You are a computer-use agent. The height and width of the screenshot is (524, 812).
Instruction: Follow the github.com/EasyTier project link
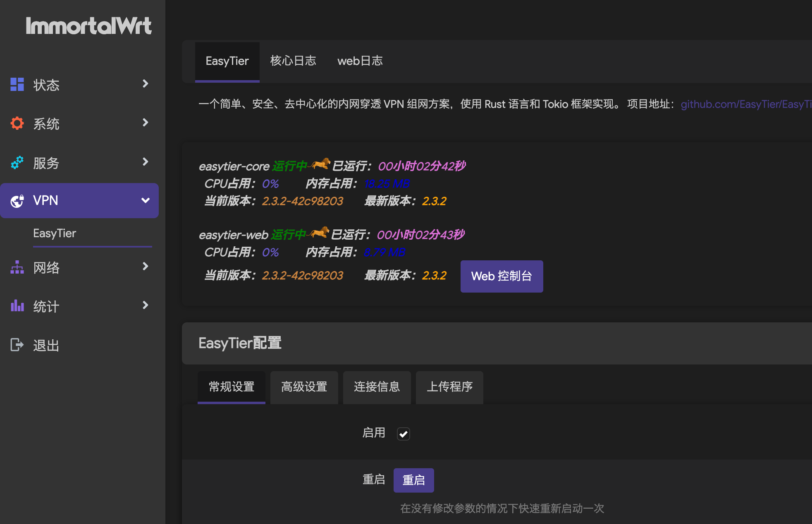pyautogui.click(x=744, y=104)
